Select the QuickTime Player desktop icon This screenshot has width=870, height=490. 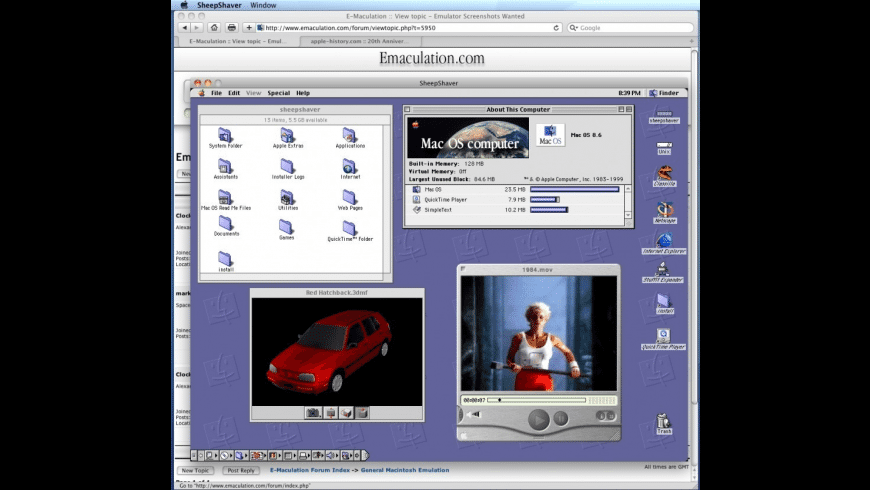tap(663, 338)
